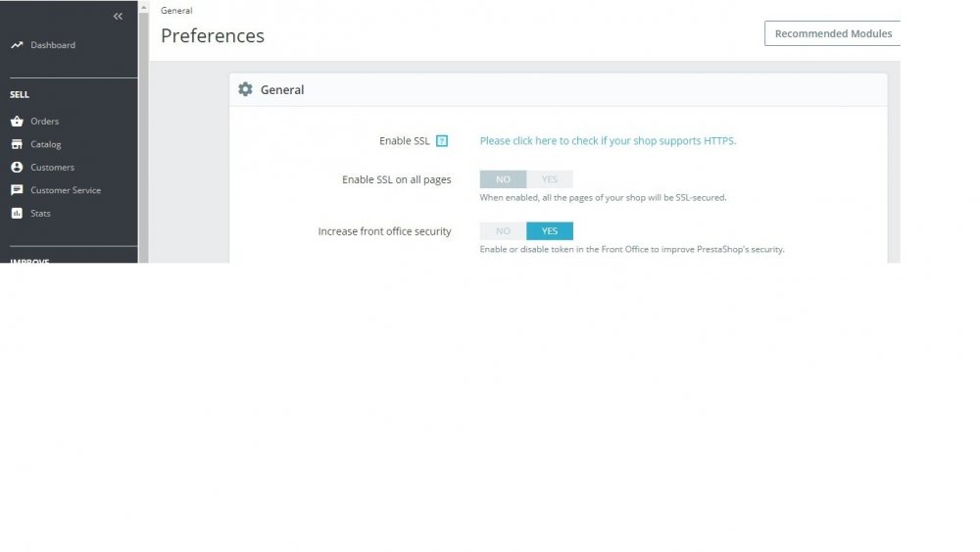
Task: Click the Customer Service chat icon
Action: (17, 190)
